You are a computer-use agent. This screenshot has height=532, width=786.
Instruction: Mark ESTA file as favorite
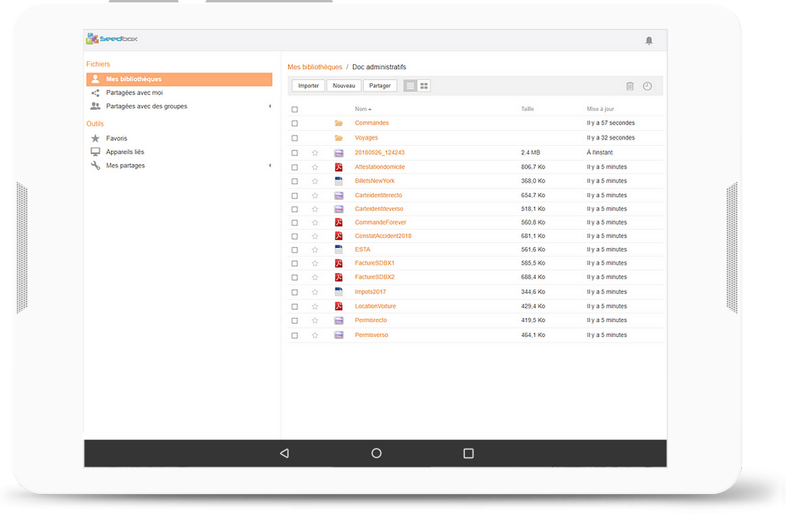(314, 250)
